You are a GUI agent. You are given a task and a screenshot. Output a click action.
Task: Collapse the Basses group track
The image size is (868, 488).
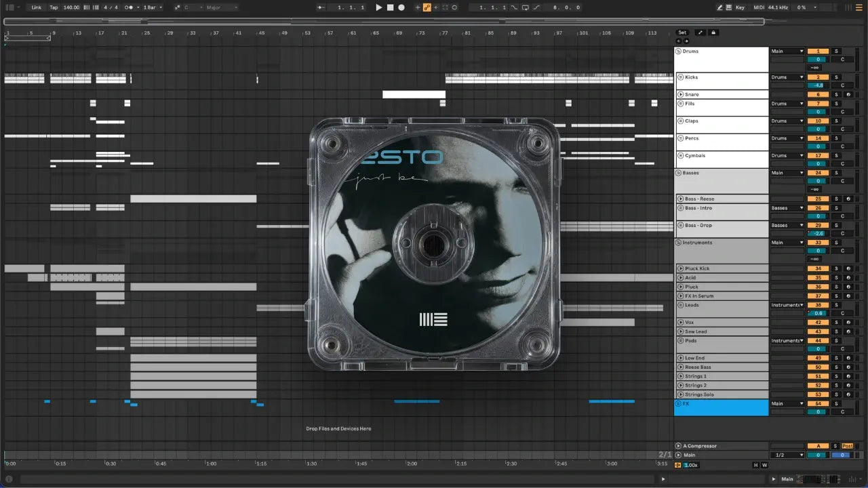pyautogui.click(x=678, y=173)
